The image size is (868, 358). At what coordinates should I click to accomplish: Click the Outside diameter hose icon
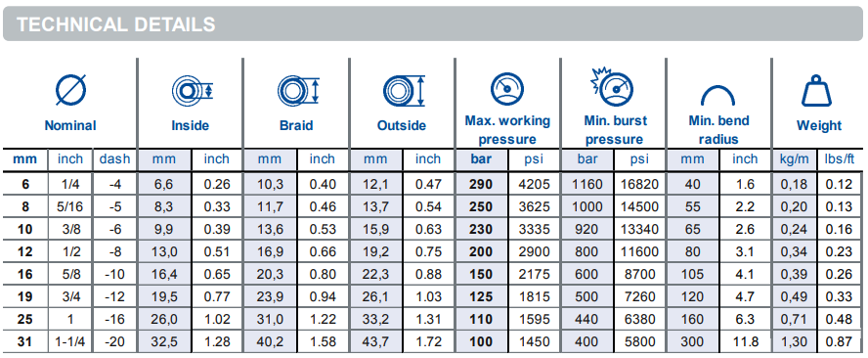404,90
